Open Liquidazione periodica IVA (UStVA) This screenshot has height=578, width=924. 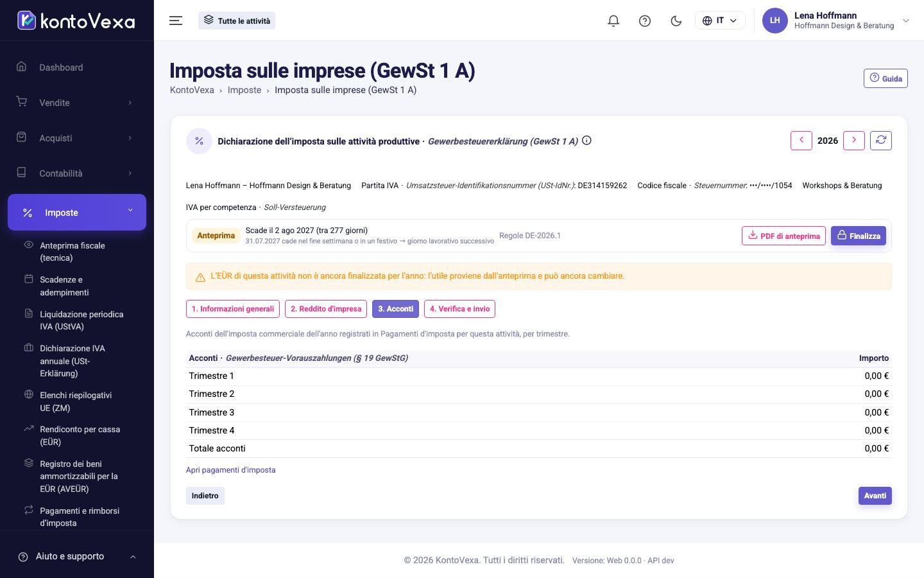tap(77, 320)
